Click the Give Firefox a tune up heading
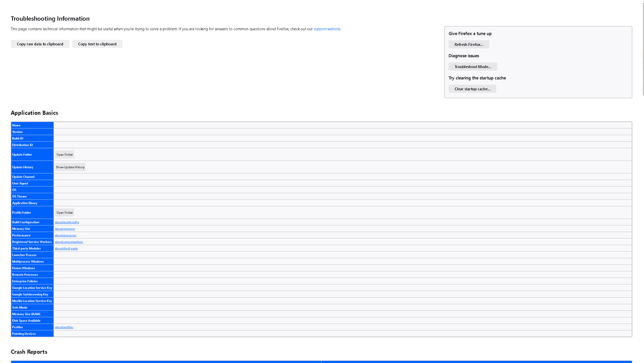Viewport: 644px width, 363px height. (470, 34)
